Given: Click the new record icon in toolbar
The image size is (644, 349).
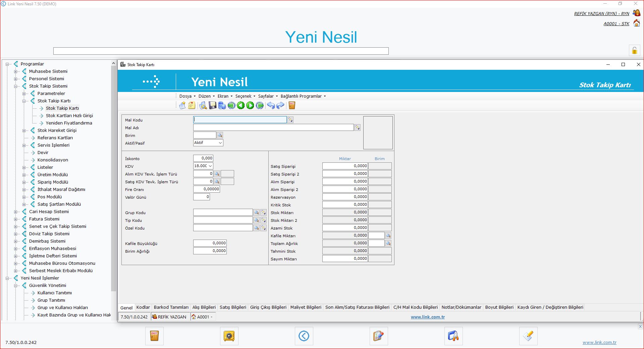Looking at the screenshot, I should 182,106.
